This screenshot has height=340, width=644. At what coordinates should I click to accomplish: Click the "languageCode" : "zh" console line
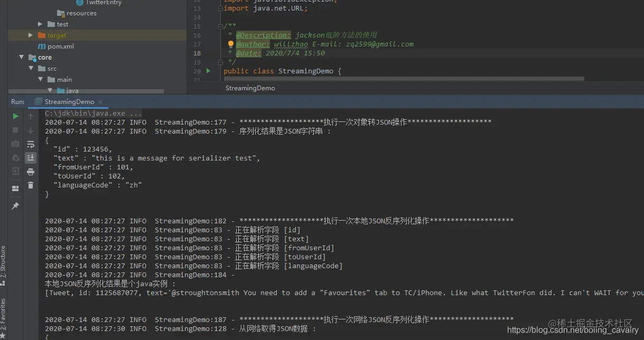[98, 185]
